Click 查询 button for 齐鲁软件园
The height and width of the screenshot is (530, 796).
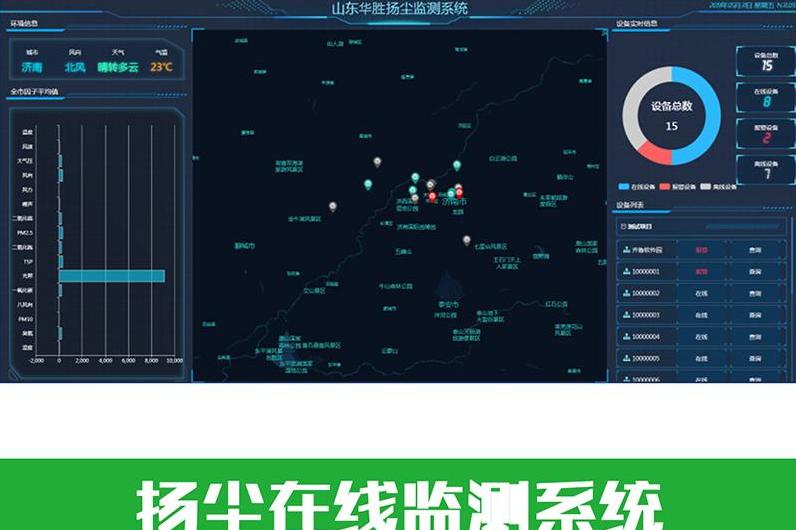tap(754, 250)
